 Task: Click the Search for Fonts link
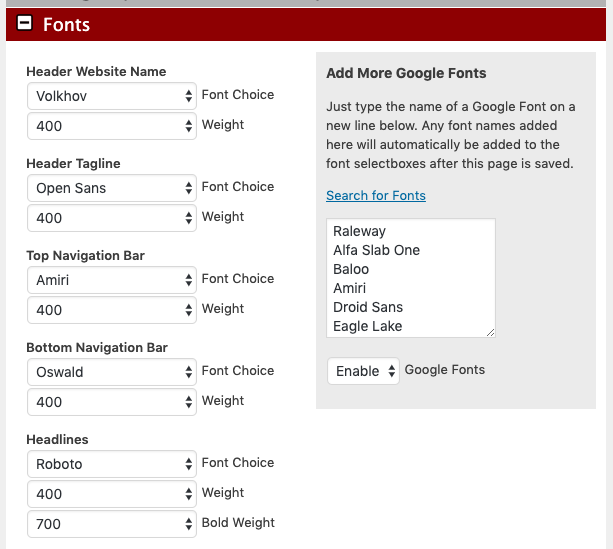coord(376,195)
